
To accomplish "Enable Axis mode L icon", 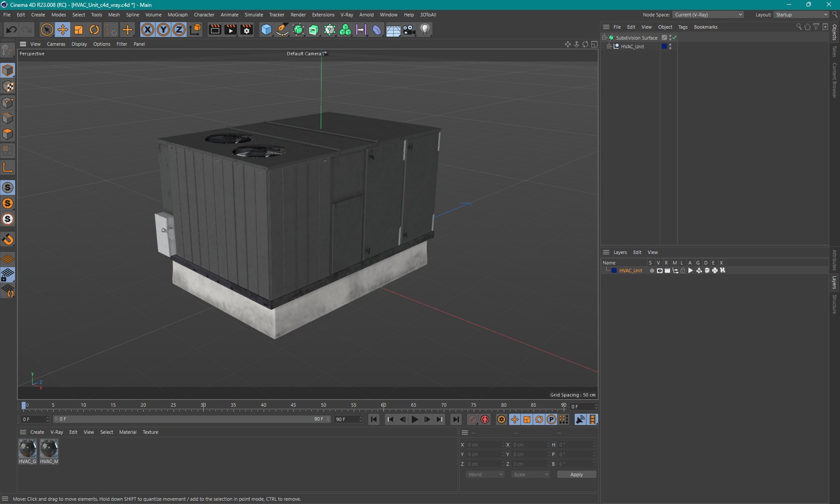I will click(x=8, y=168).
